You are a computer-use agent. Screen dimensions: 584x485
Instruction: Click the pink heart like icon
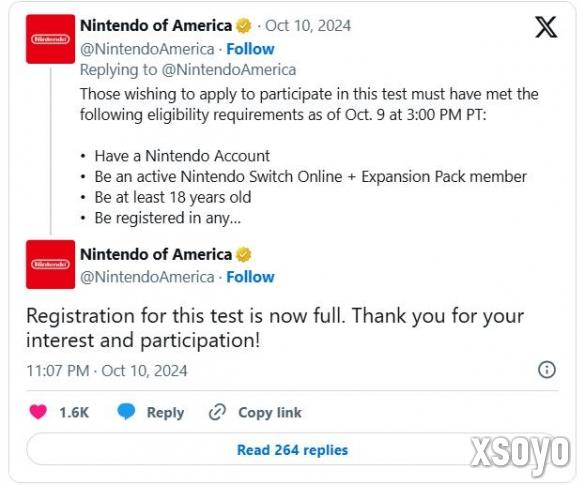[38, 412]
